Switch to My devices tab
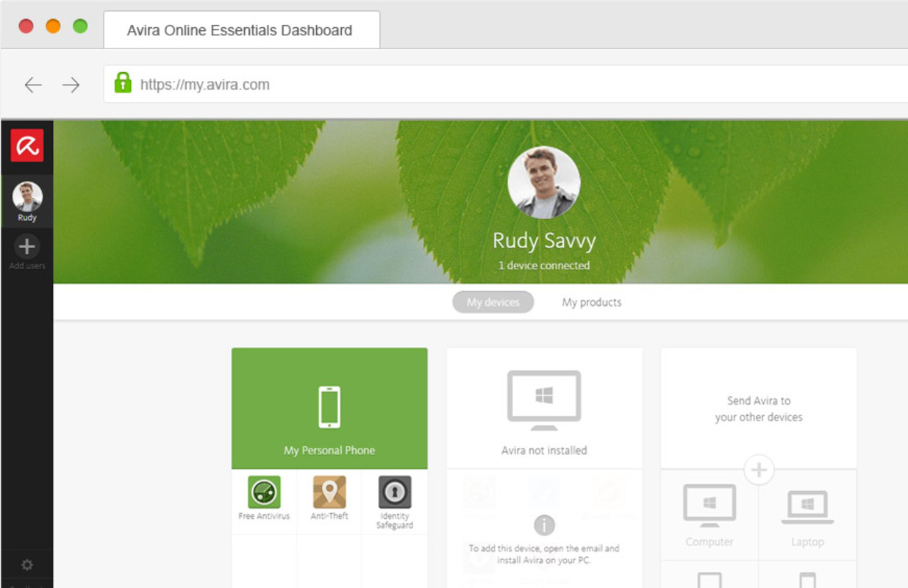This screenshot has width=908, height=588. (493, 302)
